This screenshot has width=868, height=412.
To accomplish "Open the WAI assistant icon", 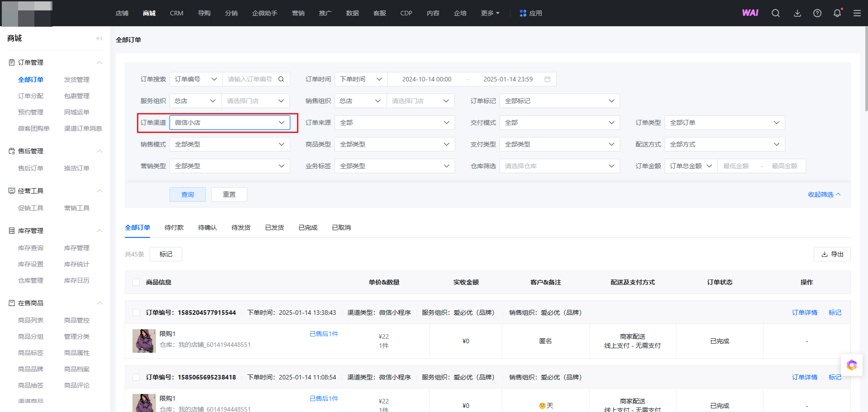I will (x=750, y=13).
